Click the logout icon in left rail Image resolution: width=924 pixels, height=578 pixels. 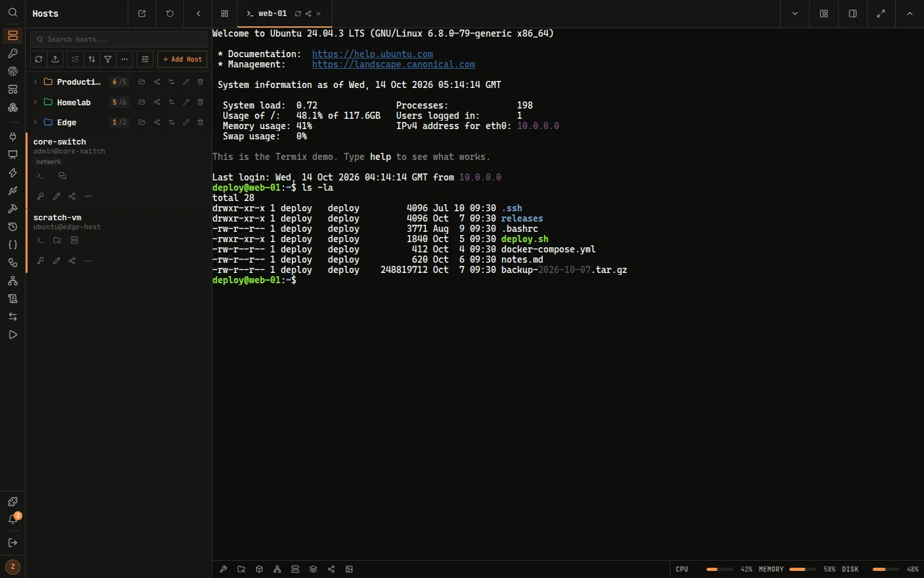[x=13, y=543]
